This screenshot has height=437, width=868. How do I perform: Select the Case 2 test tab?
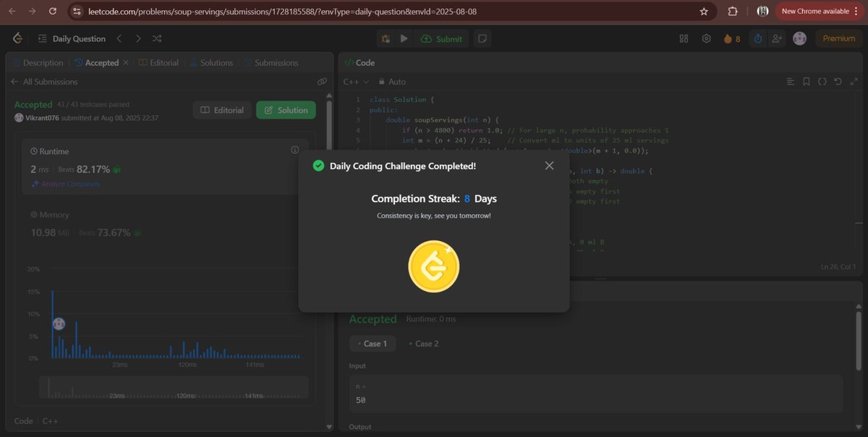pos(424,344)
